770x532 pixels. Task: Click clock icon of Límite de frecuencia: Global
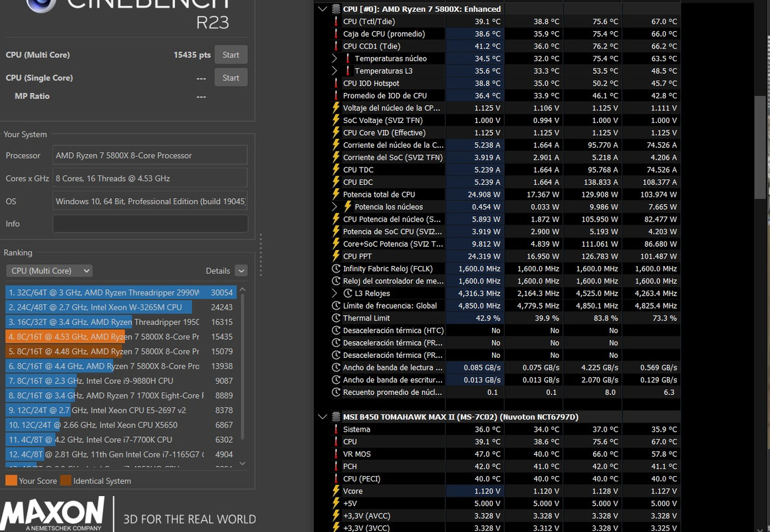[336, 305]
